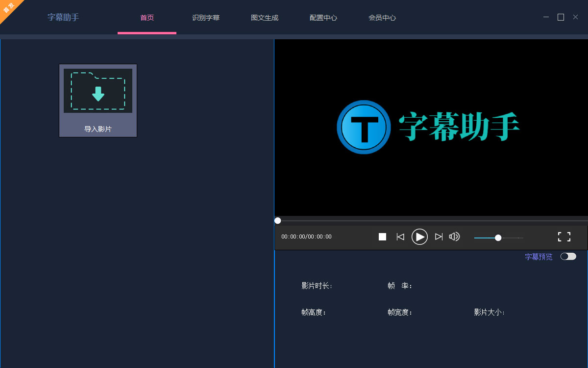
Task: Click the 字幕预览 label link
Action: [539, 256]
